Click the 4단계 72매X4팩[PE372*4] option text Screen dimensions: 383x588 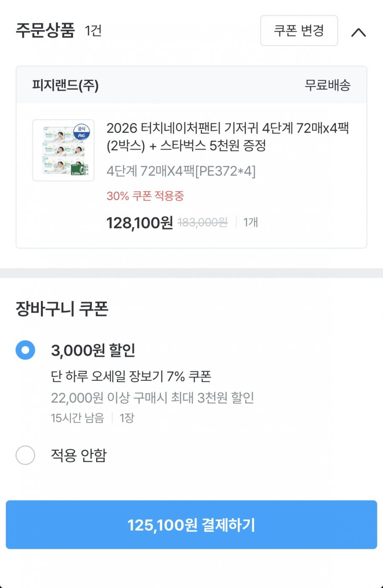pos(181,171)
